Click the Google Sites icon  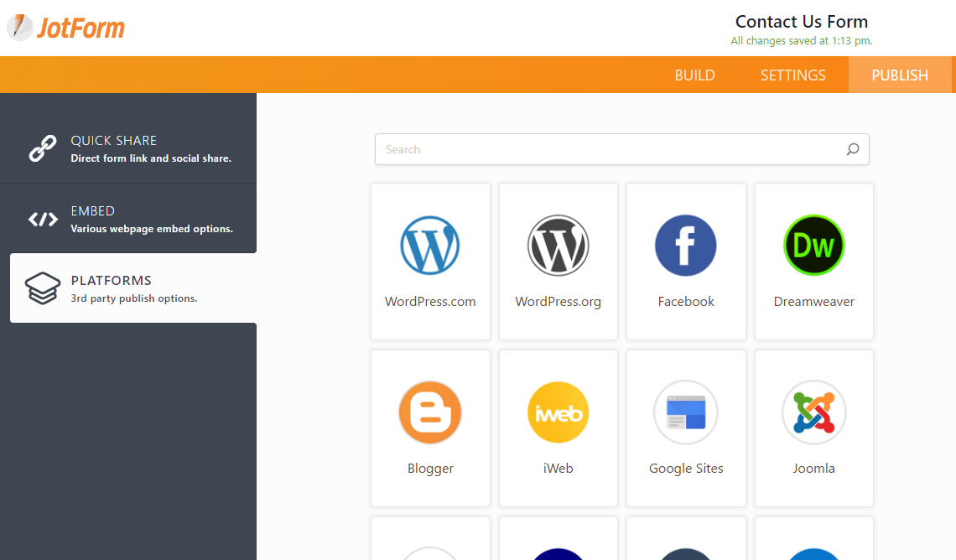click(x=686, y=412)
